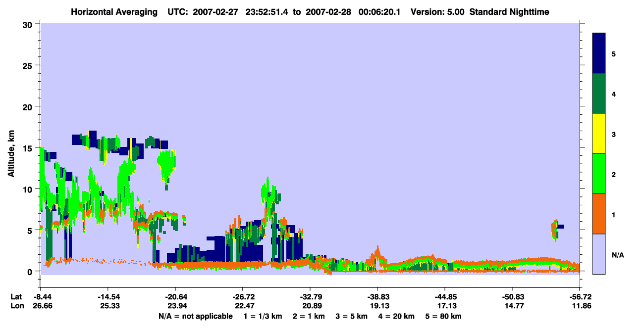Click the legend entry '3 = 5 km'
Viewport: 644px width, 330px height.
pos(351,316)
